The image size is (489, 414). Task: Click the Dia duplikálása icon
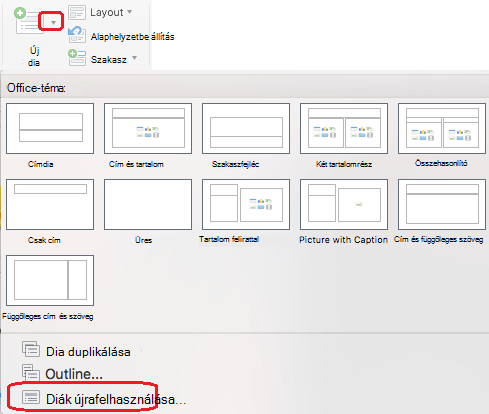point(31,349)
